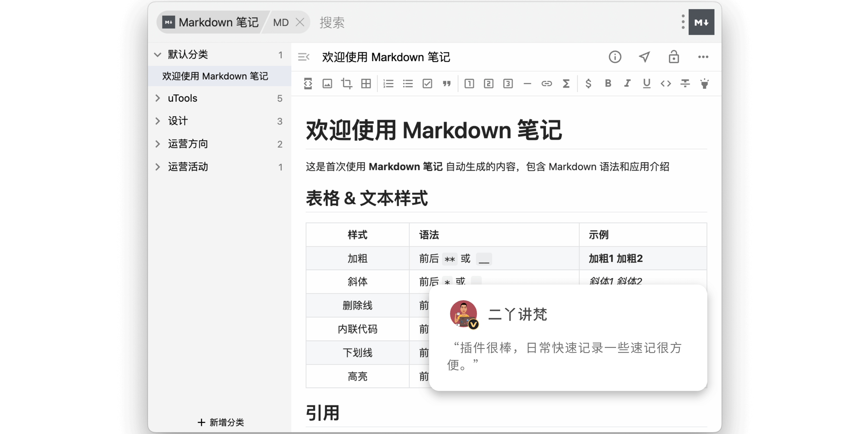The image size is (868, 434).
Task: Click the 搜索 search field
Action: (332, 22)
